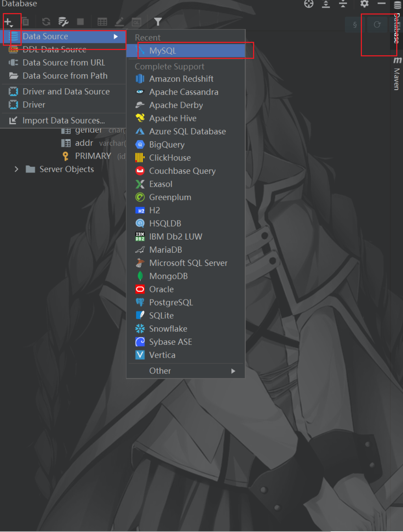Pick ClickHouse from the list
Viewport: 403px width, 532px height.
coord(186,158)
